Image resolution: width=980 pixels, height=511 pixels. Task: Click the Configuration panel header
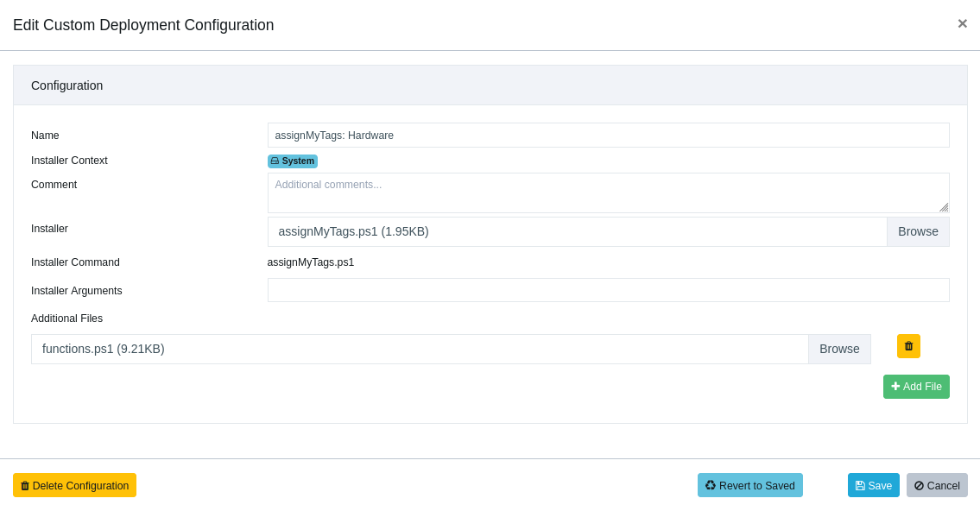click(x=490, y=85)
